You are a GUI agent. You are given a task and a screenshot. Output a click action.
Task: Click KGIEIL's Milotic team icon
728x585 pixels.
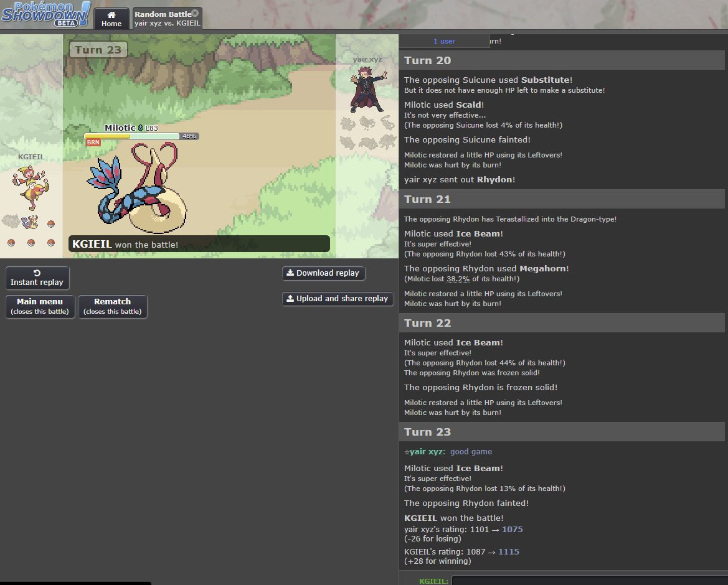point(31,222)
